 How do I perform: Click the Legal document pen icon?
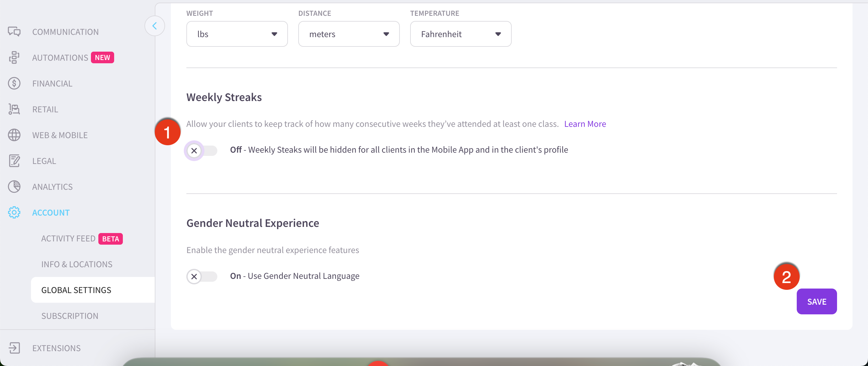[x=14, y=161]
